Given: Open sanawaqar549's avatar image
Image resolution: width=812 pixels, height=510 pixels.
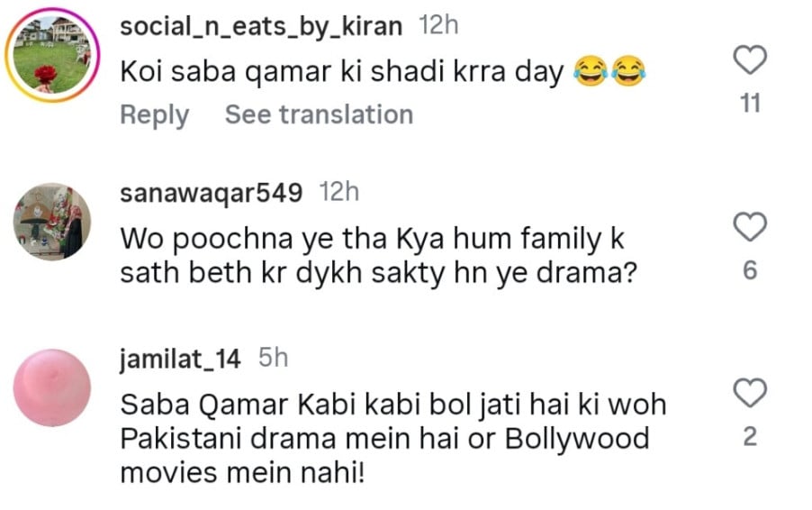Looking at the screenshot, I should [x=52, y=221].
